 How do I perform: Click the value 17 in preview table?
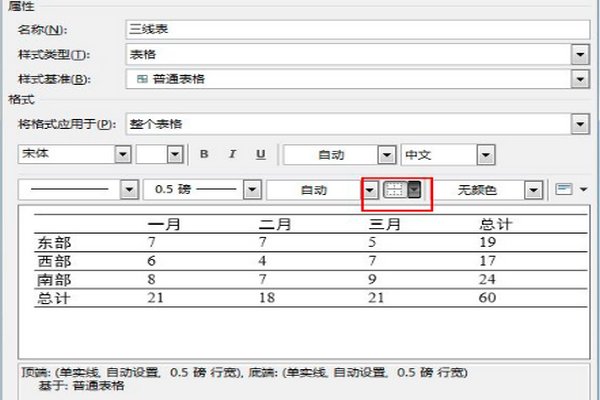[488, 261]
